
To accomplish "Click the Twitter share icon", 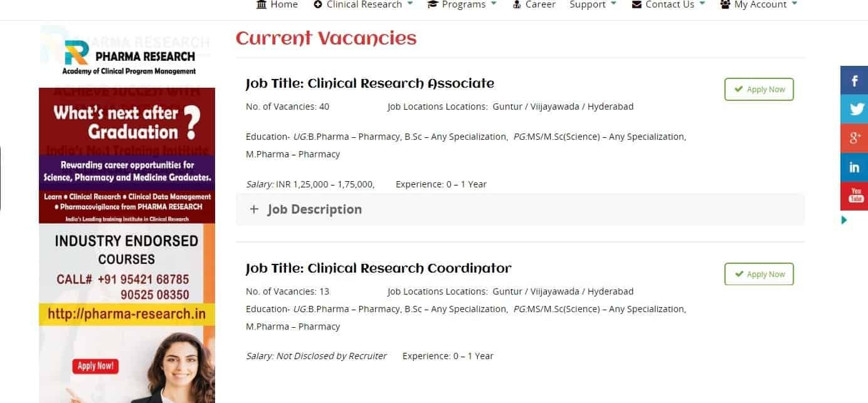I will (x=854, y=109).
